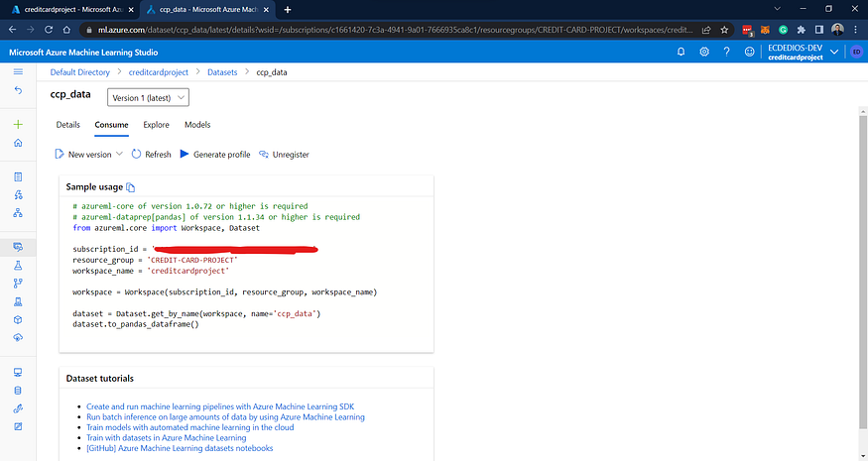The height and width of the screenshot is (461, 868).
Task: Switch to the Explore tab
Action: click(156, 125)
